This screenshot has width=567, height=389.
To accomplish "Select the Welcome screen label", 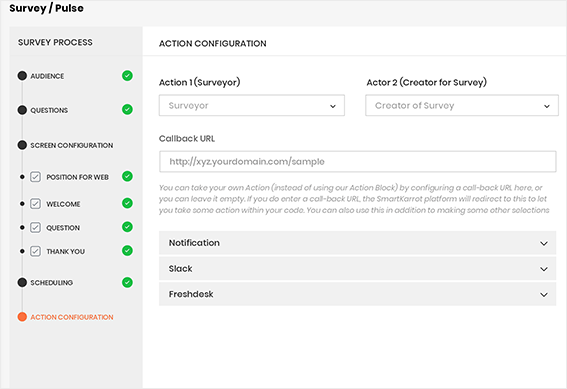I will tap(63, 204).
